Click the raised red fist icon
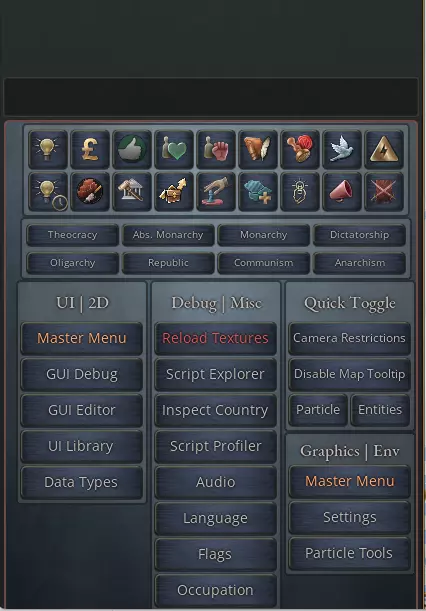426x611 pixels. pos(216,150)
